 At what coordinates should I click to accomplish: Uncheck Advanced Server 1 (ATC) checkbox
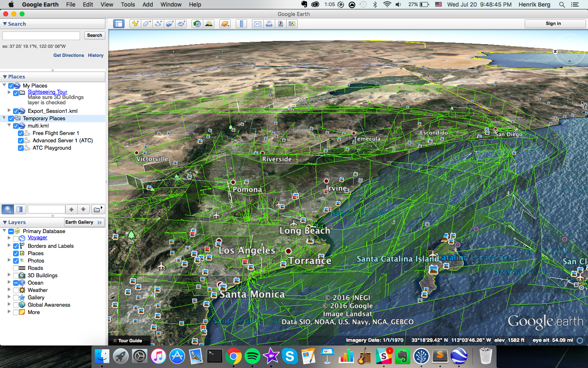point(21,141)
